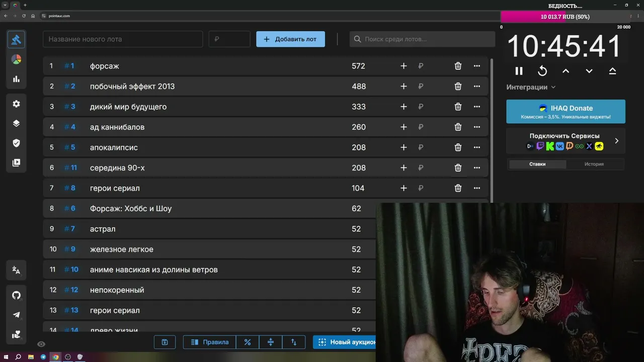
Task: Click the sort arrows icon in bottom toolbar
Action: pyautogui.click(x=294, y=342)
